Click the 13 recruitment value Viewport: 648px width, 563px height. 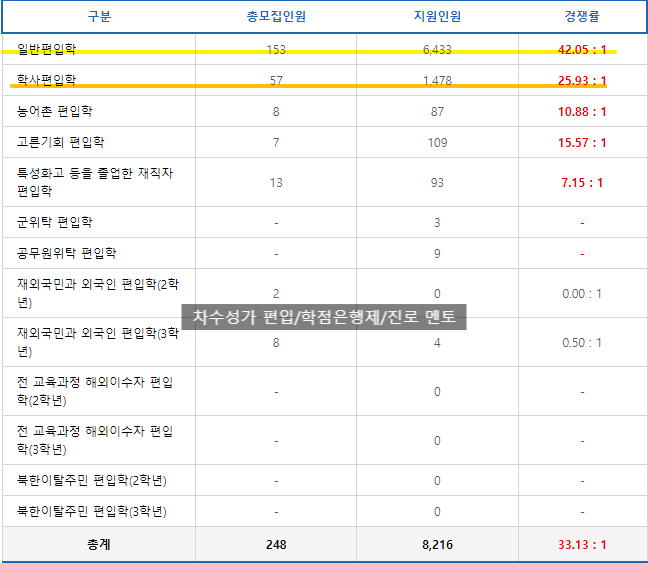pos(276,183)
